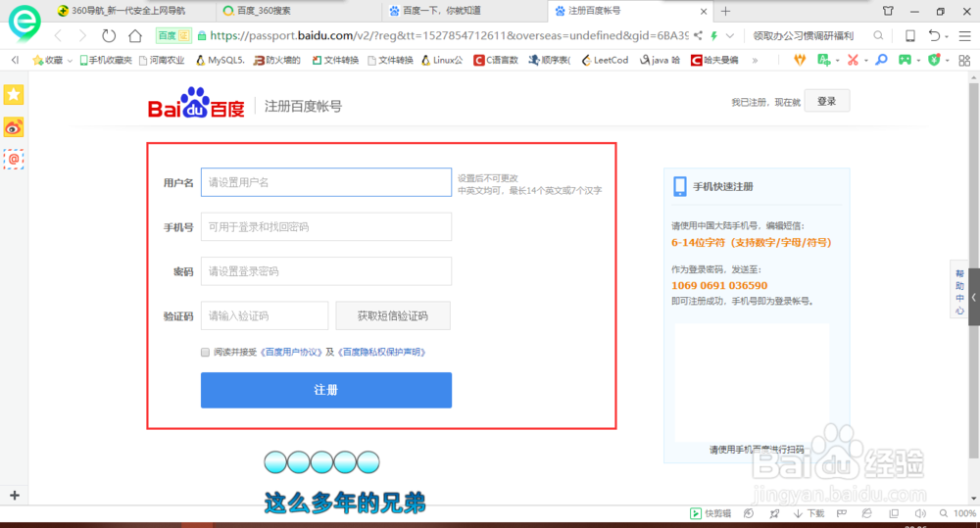Click the blue magnifier extension icon

pyautogui.click(x=881, y=60)
